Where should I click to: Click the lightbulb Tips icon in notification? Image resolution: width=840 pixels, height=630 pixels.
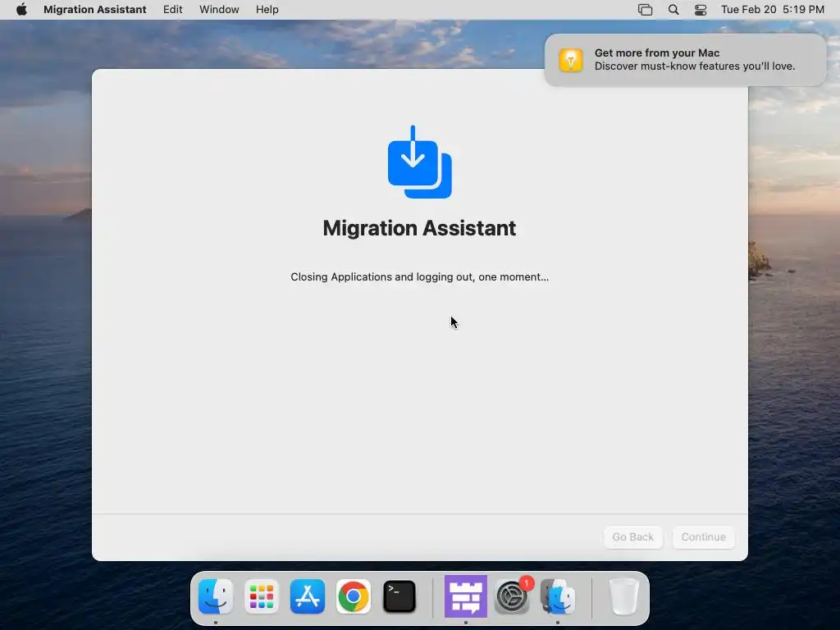pos(571,60)
